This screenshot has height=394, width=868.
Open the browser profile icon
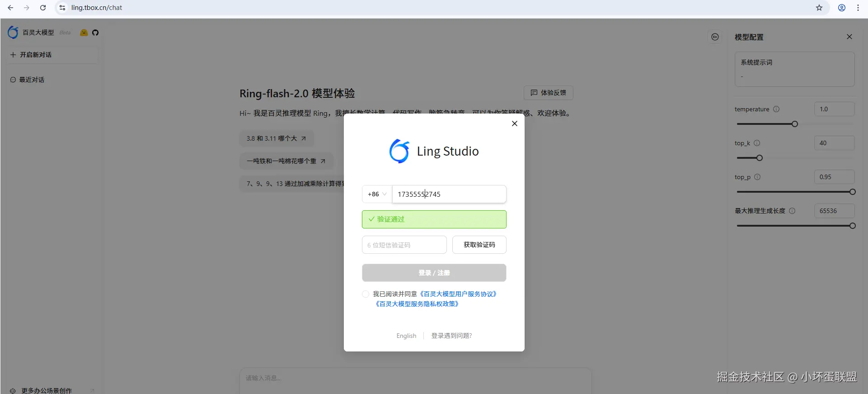pos(842,8)
